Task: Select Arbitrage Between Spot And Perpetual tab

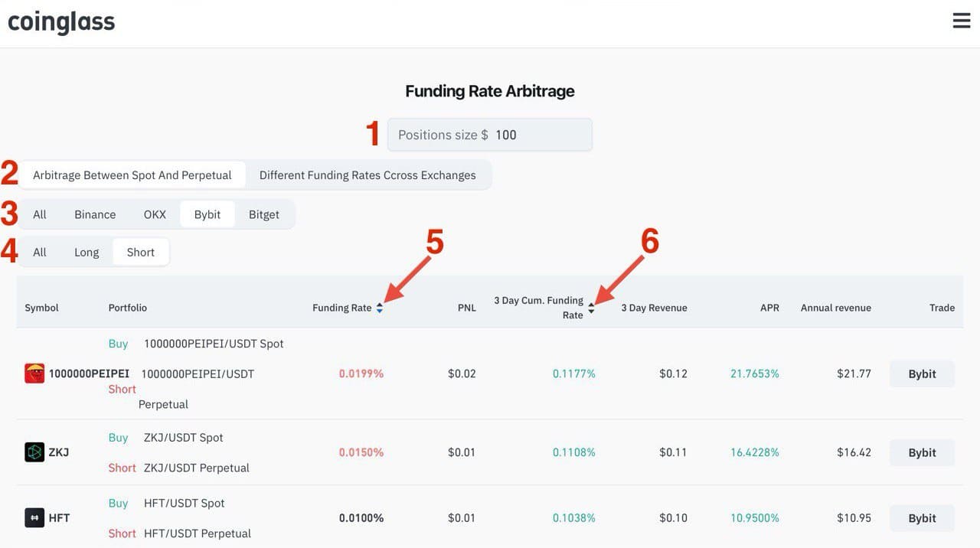Action: coord(132,175)
